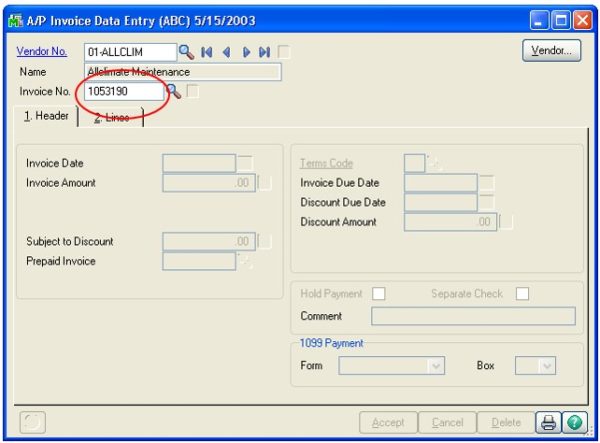Go to previous vendor record
Image resolution: width=600 pixels, height=443 pixels.
[227, 52]
